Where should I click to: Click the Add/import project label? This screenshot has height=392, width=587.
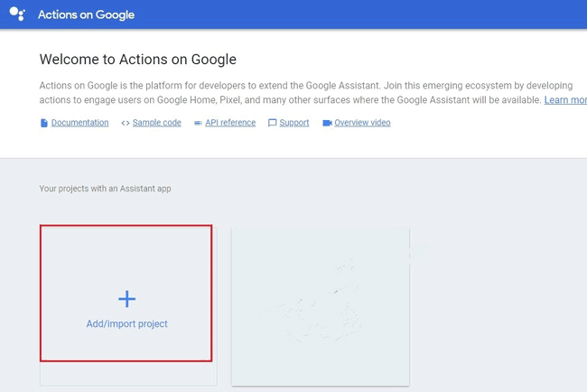click(x=127, y=324)
